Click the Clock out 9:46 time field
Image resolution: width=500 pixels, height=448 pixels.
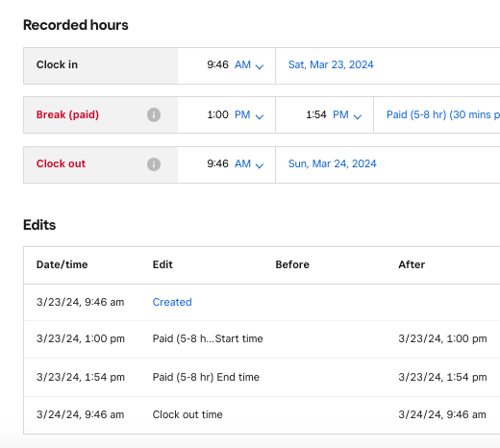(x=217, y=164)
